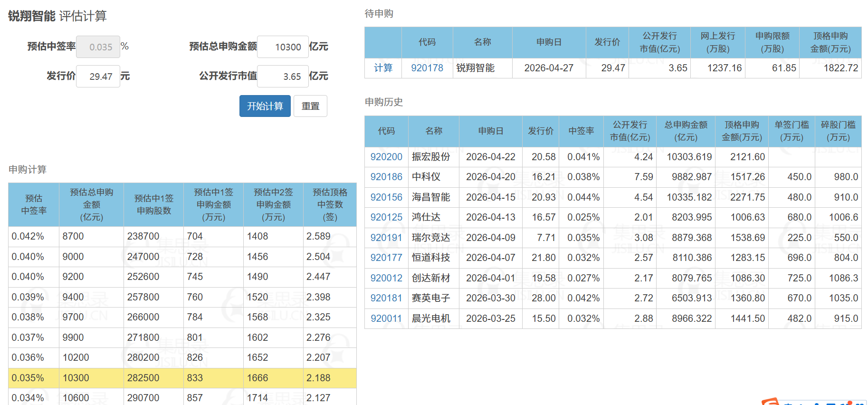Open the 920012 创达新材 link
The image size is (868, 405).
386,278
